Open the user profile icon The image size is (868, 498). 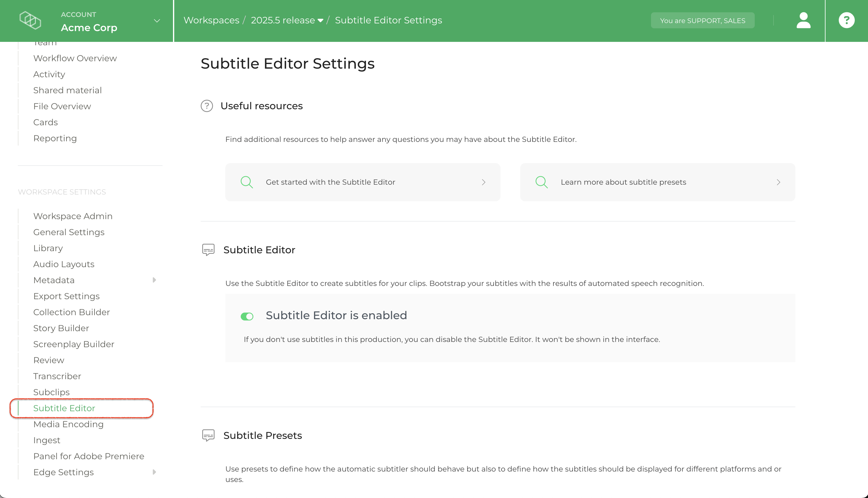point(803,21)
